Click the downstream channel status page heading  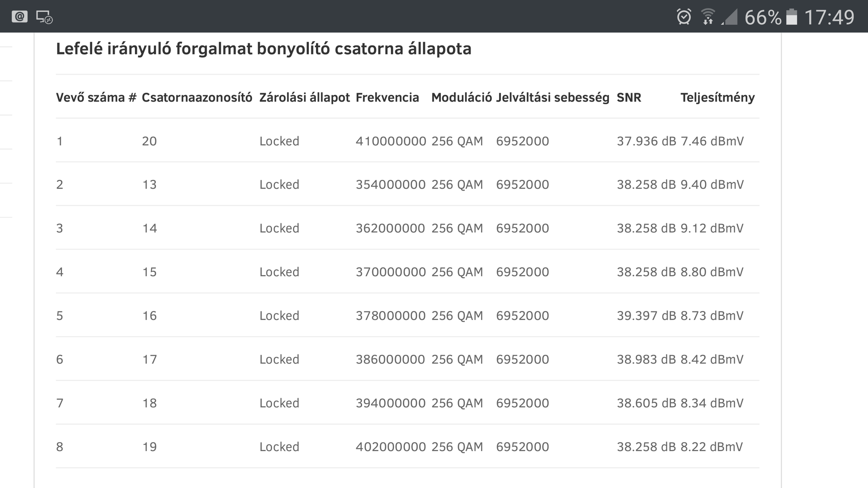tap(264, 49)
